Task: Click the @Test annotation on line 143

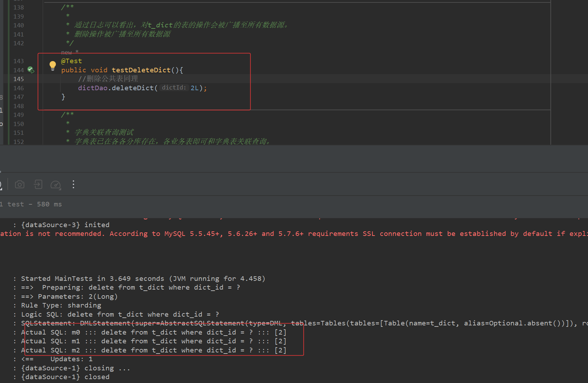Action: point(71,61)
